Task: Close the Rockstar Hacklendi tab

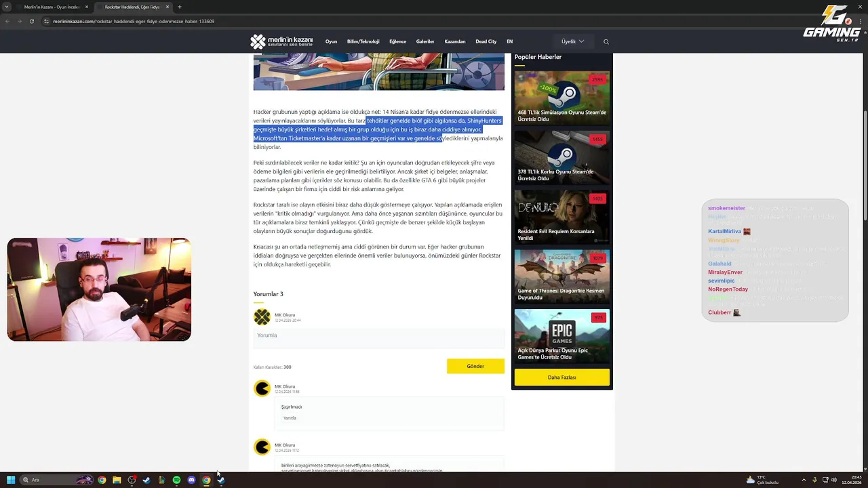Action: point(168,7)
